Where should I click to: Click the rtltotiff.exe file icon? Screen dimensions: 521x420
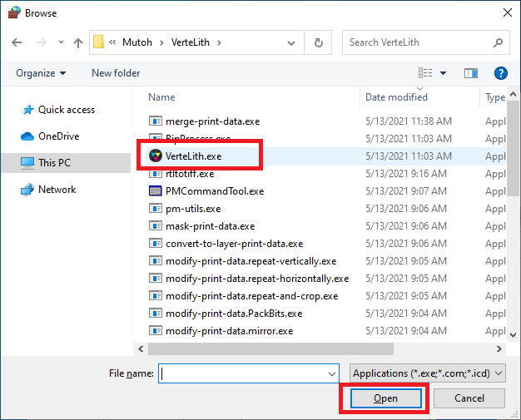tap(155, 174)
